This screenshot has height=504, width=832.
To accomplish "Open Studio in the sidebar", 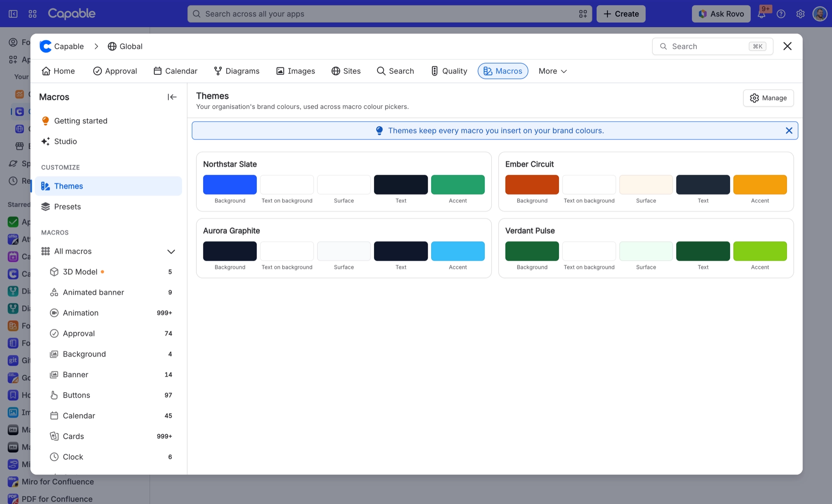I will pyautogui.click(x=109, y=141).
